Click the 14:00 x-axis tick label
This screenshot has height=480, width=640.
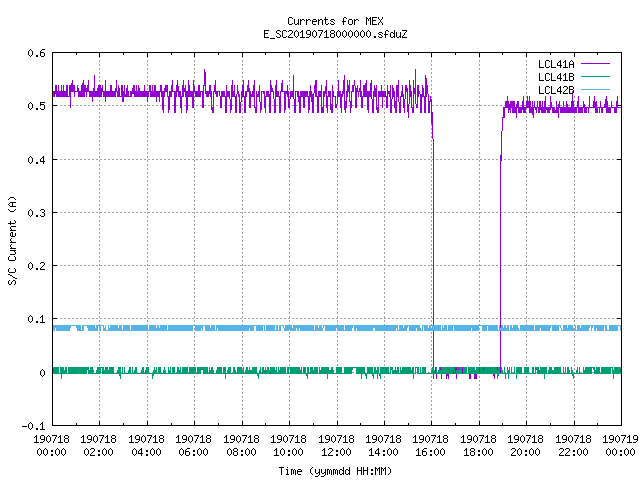(x=383, y=452)
